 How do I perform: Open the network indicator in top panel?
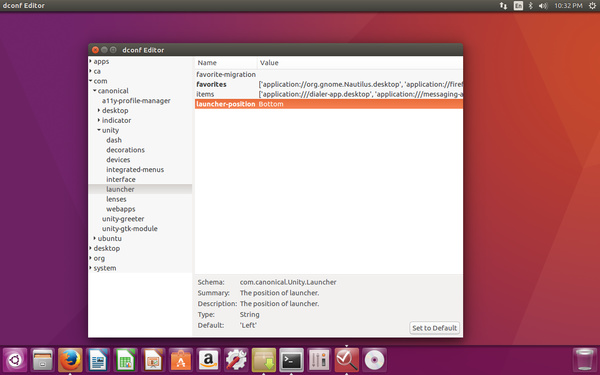(x=503, y=5)
